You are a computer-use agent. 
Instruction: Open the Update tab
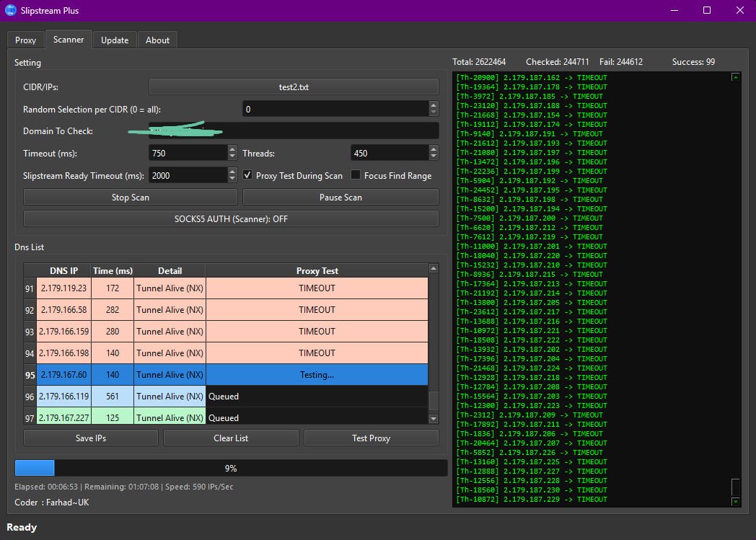tap(115, 40)
